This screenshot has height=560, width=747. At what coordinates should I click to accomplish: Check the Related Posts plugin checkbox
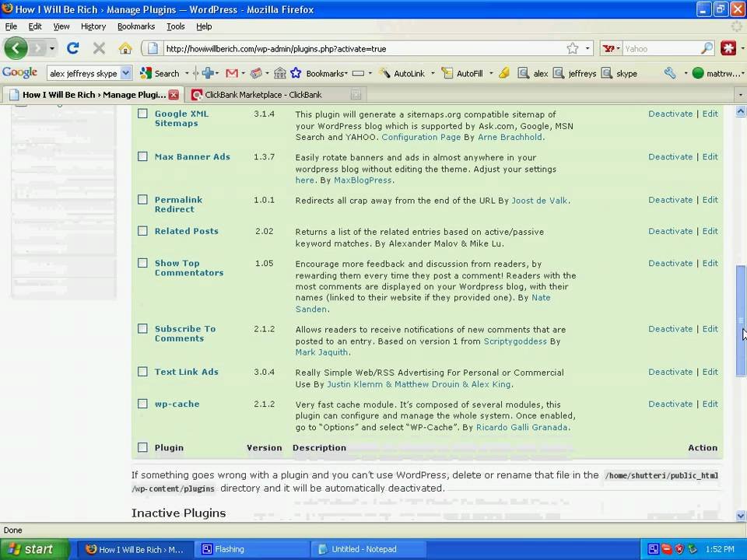[x=142, y=231]
